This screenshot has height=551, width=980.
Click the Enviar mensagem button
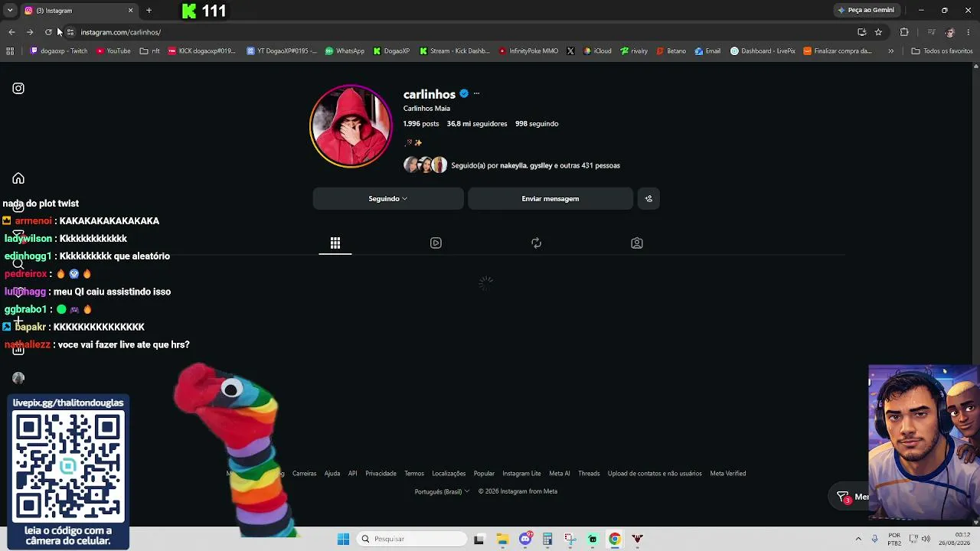coord(550,199)
